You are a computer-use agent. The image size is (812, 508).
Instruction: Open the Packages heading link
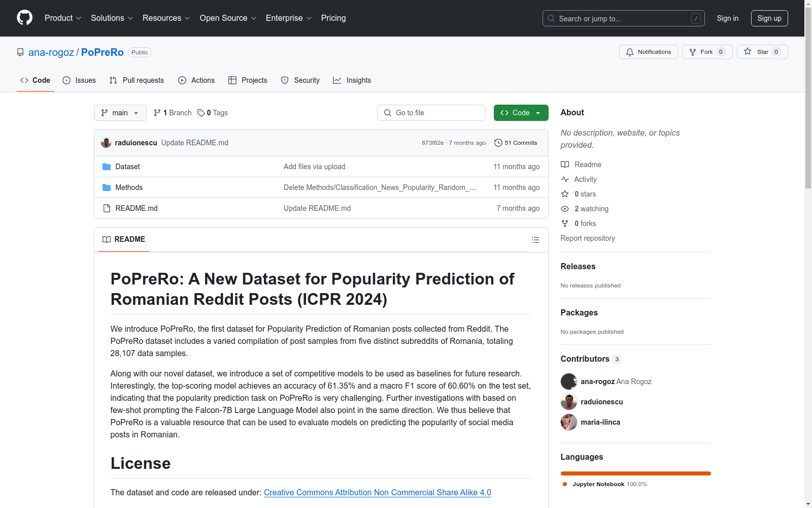point(579,312)
